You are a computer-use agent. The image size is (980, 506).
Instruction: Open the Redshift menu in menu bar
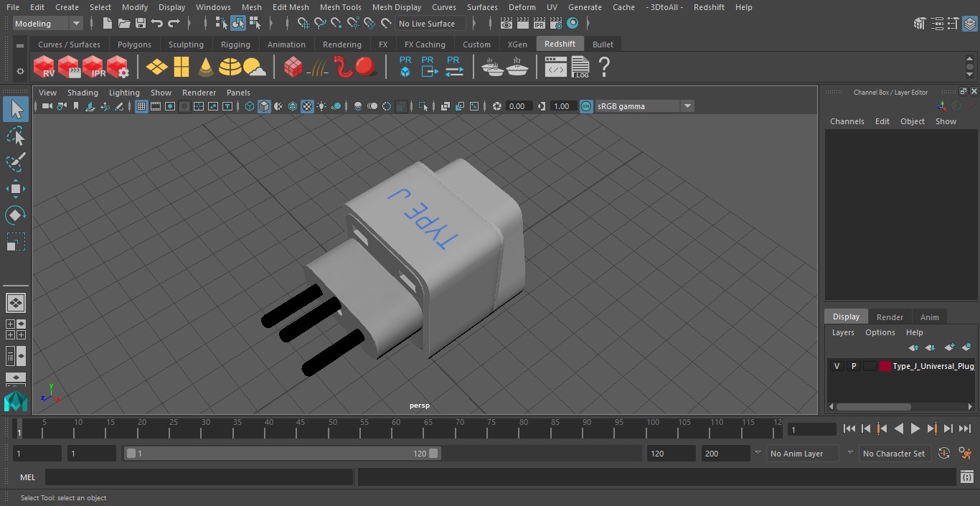point(709,7)
